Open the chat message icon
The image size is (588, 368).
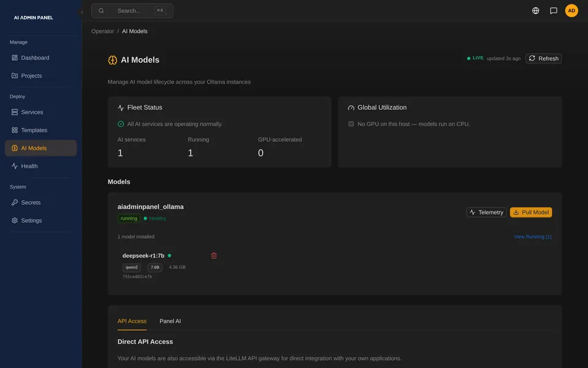click(x=554, y=11)
